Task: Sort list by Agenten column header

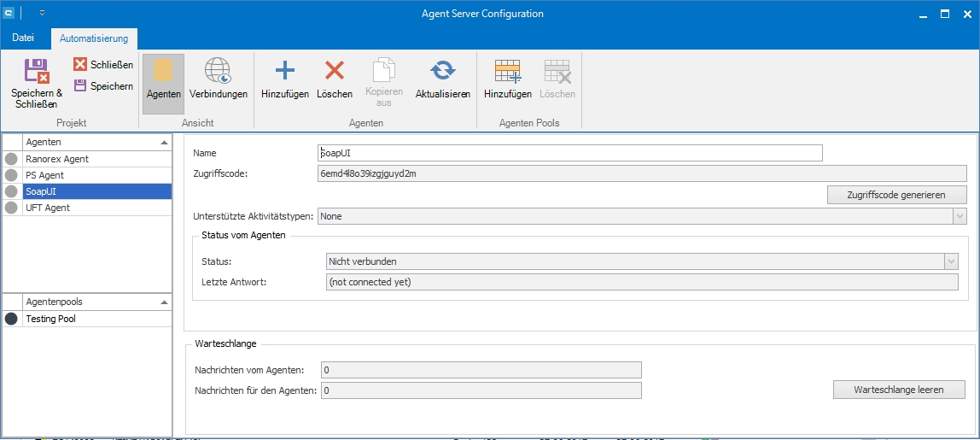Action: [x=85, y=142]
